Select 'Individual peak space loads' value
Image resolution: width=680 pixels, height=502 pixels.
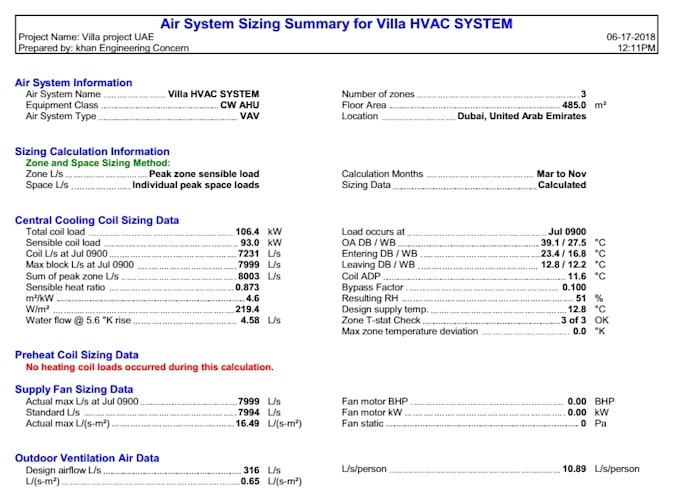(x=196, y=185)
